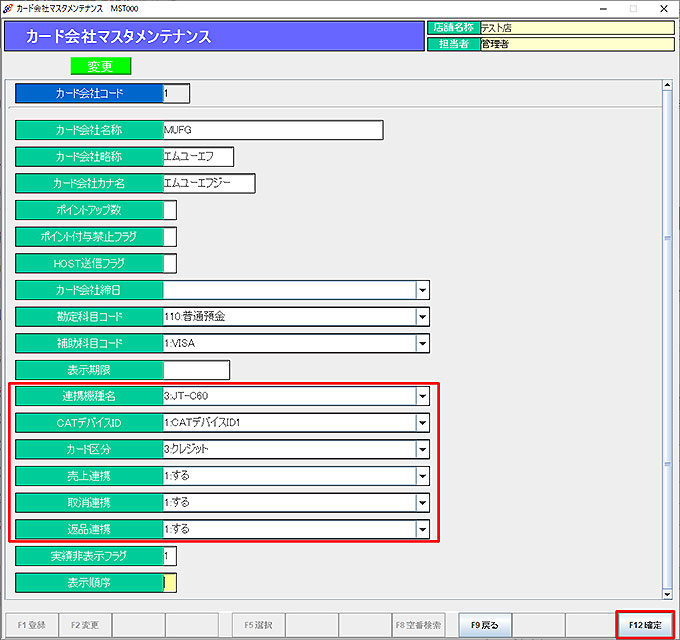680x640 pixels.
Task: Click the F1 登録 button
Action: tap(32, 625)
